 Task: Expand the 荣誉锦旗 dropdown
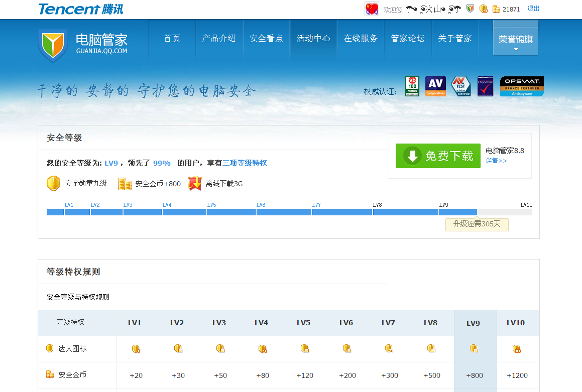(516, 38)
